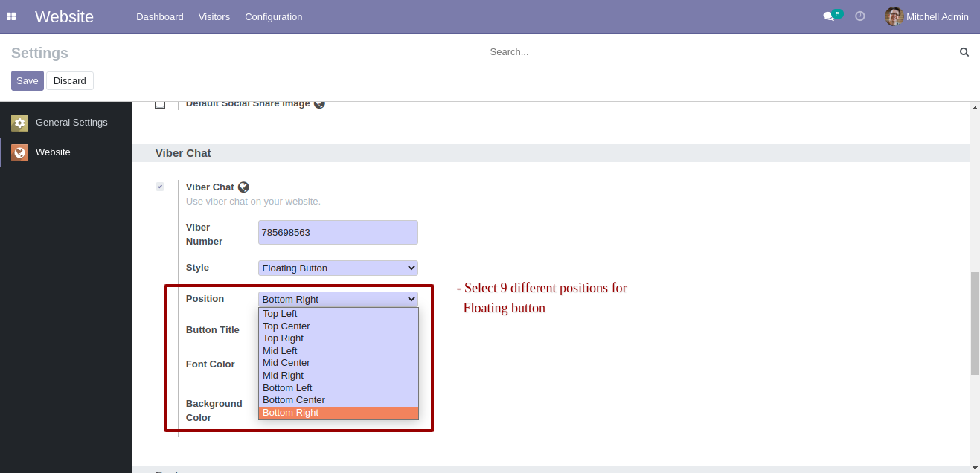980x473 pixels.
Task: Open the conversations chat icon
Action: pos(828,16)
